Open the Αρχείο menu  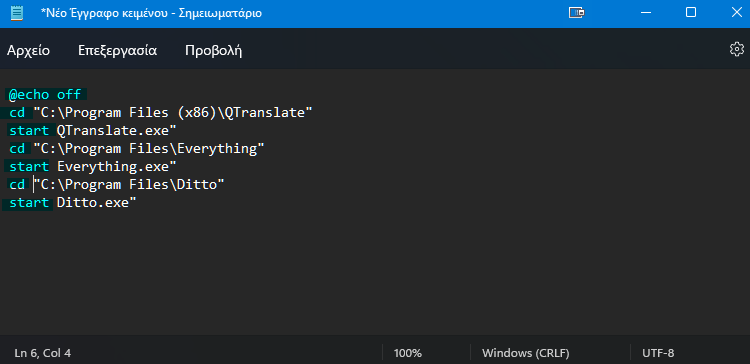(x=28, y=50)
